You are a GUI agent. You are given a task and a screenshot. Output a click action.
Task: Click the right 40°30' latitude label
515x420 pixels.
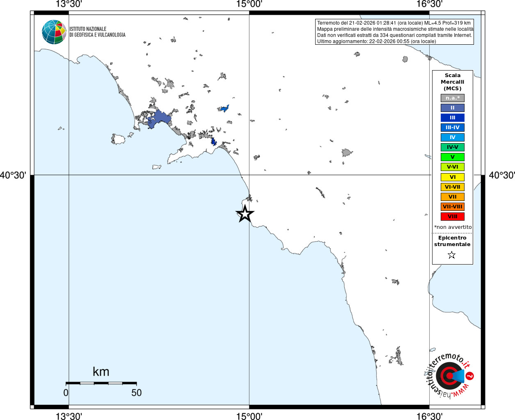501,176
